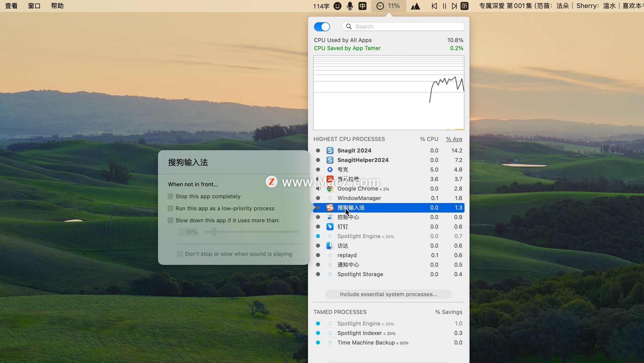Skip to next track in menu bar
644x363 pixels.
click(x=454, y=6)
